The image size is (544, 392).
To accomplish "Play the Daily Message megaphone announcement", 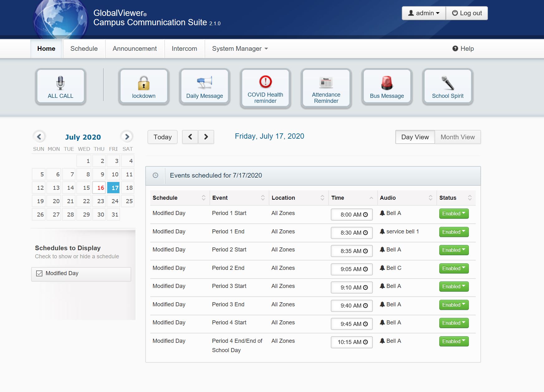I will point(205,86).
